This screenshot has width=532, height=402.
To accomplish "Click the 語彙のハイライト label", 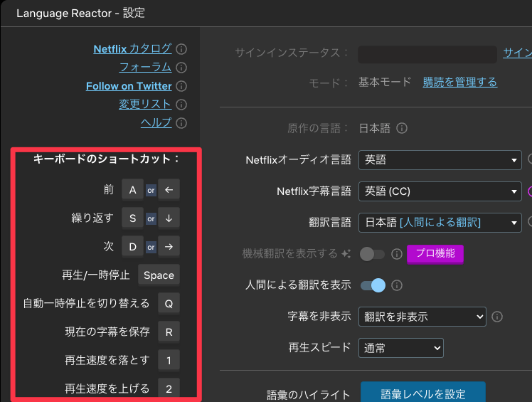I will pyautogui.click(x=308, y=395).
